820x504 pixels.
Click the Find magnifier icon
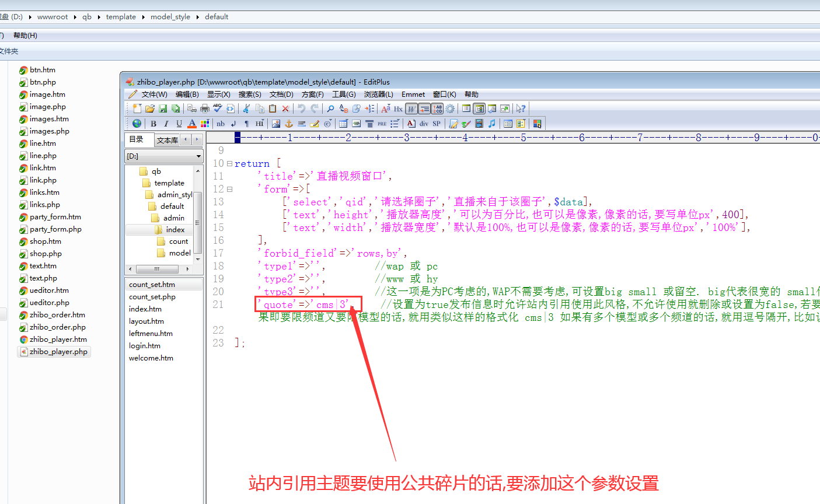[330, 108]
